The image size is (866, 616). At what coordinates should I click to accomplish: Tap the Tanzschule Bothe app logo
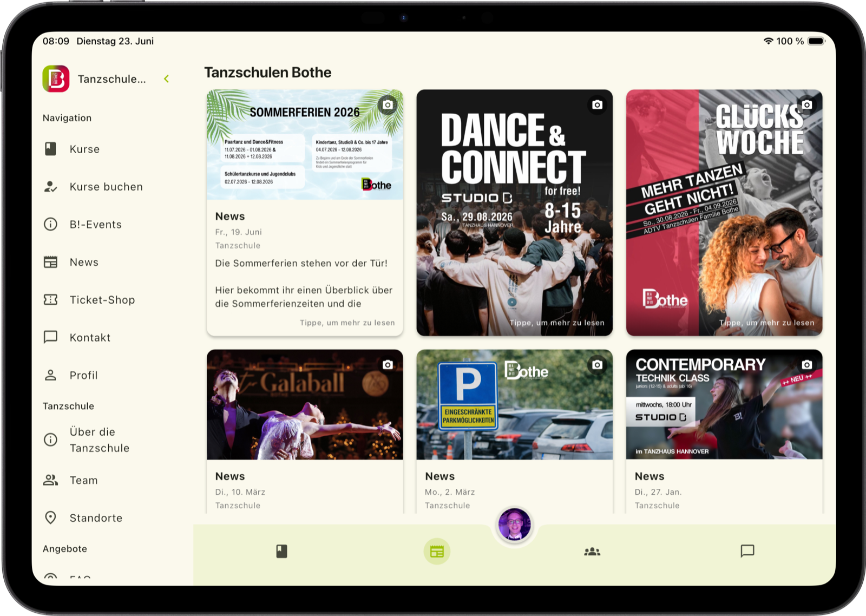pos(56,79)
